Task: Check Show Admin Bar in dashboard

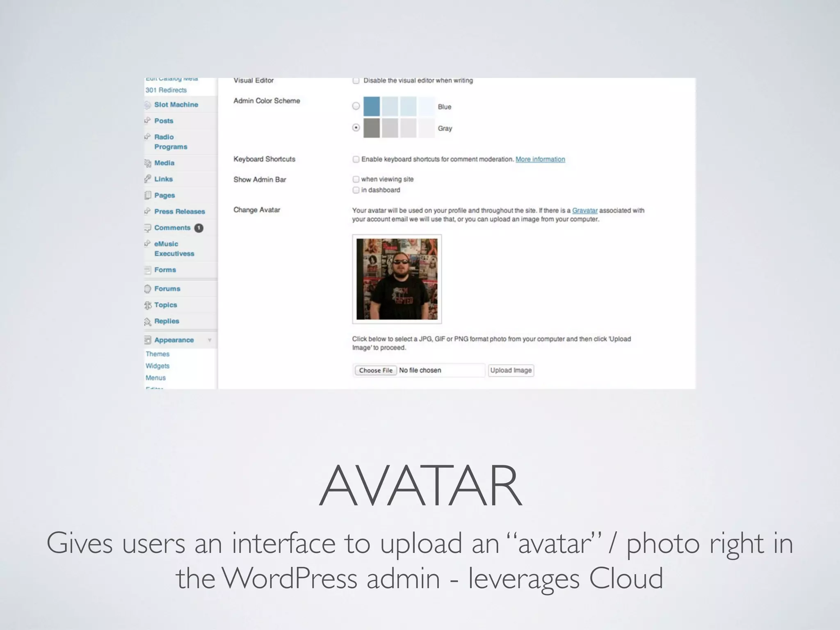Action: [356, 190]
